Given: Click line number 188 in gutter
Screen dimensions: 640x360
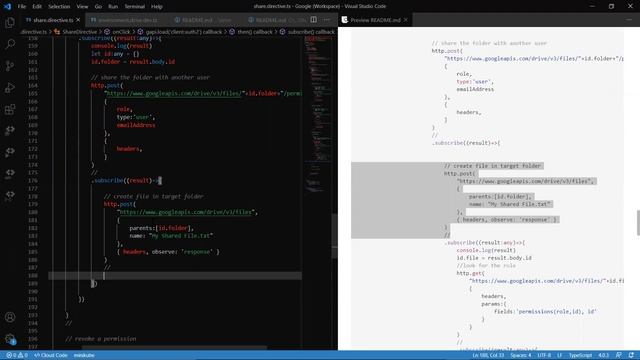Looking at the screenshot, I should [33, 276].
